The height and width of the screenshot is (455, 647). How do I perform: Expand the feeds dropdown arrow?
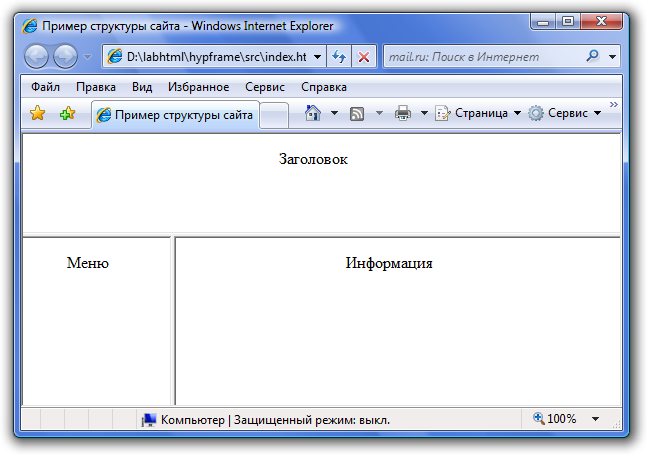[x=379, y=113]
